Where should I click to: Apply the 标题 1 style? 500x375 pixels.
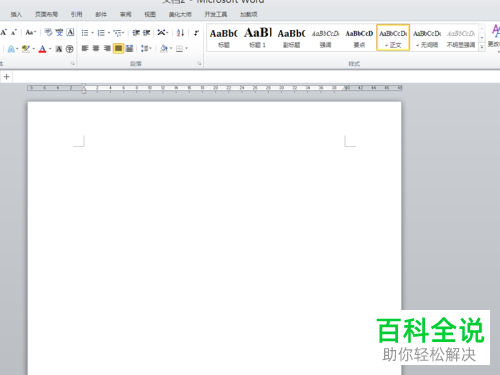258,38
